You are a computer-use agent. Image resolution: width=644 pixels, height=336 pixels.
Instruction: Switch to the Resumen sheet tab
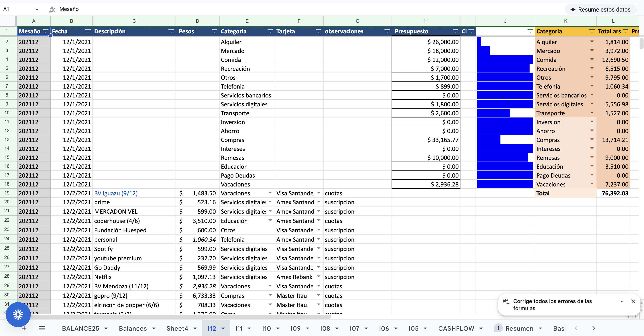(519, 328)
